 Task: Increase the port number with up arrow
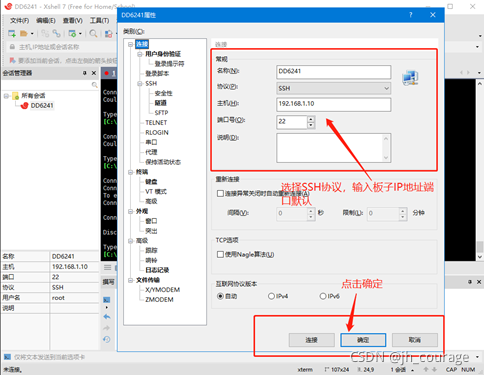(x=311, y=119)
